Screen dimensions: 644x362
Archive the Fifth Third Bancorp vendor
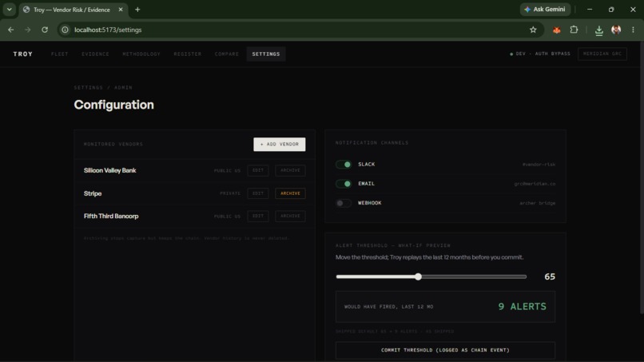coord(290,216)
